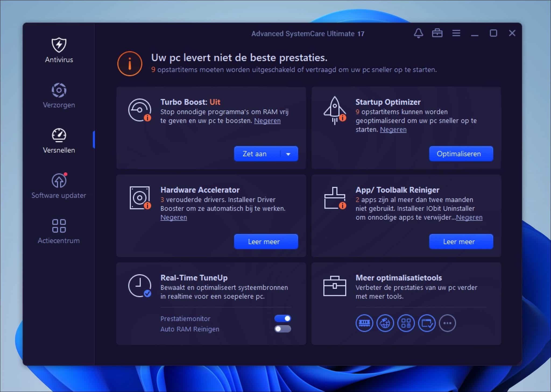
Task: Click the notifications bell icon
Action: click(419, 33)
